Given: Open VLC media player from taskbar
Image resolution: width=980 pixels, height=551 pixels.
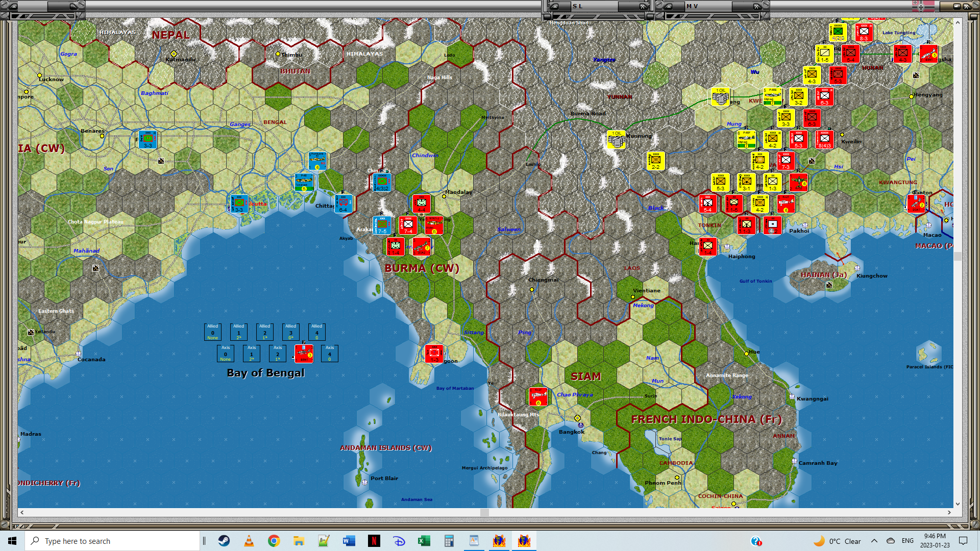Looking at the screenshot, I should (249, 541).
